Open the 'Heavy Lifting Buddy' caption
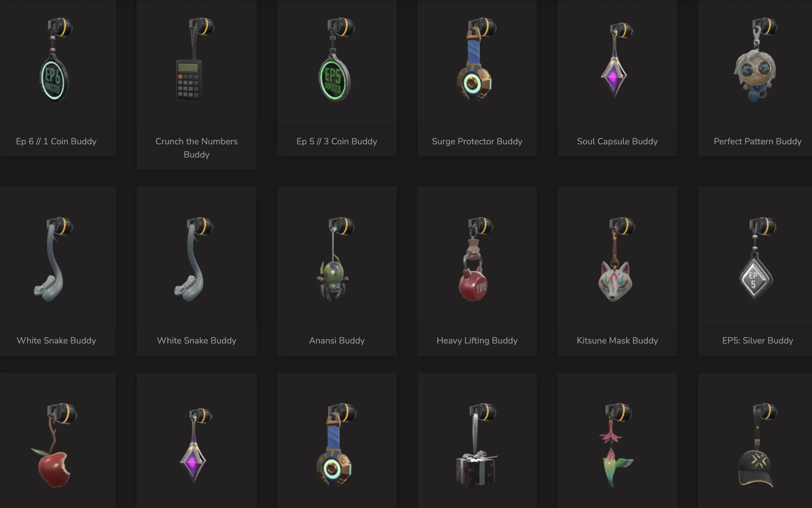 tap(477, 340)
